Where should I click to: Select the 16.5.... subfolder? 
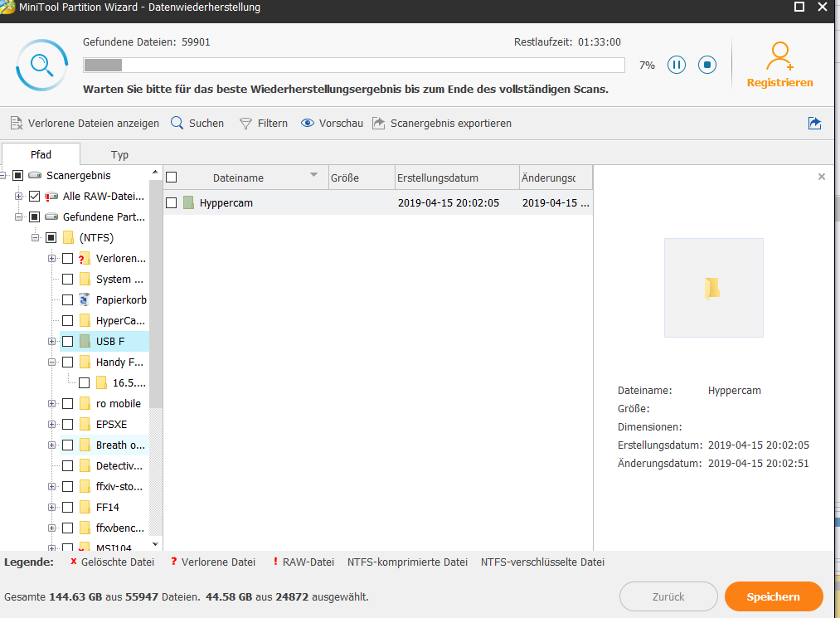tap(129, 382)
